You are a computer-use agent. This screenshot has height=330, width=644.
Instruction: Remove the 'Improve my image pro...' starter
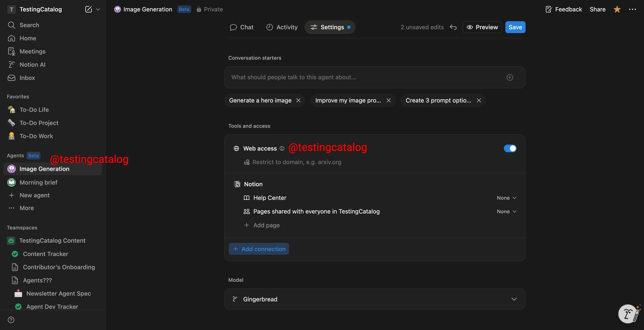389,100
